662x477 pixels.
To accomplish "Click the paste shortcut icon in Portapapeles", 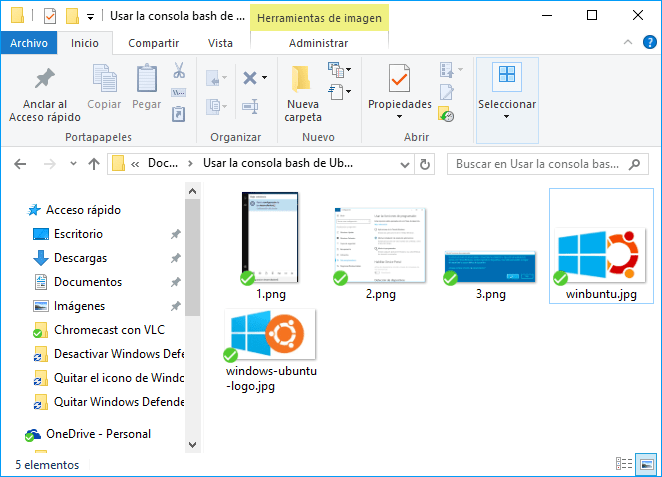I will point(179,114).
